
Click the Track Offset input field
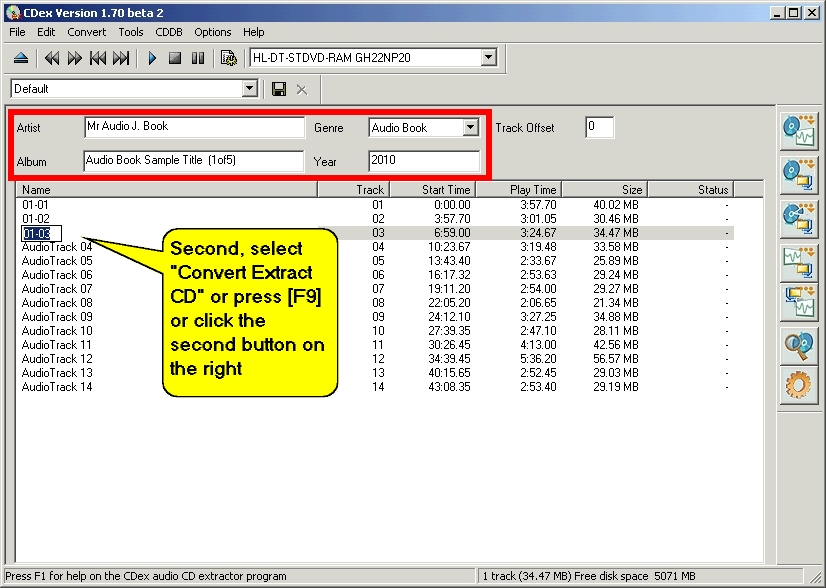click(x=599, y=127)
